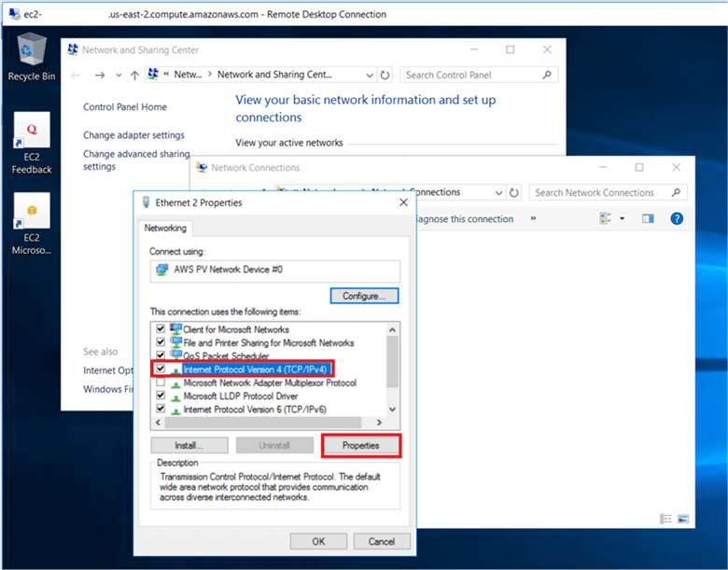The width and height of the screenshot is (728, 570).
Task: Click the Remote Desktop Connection title icon
Action: click(x=14, y=14)
